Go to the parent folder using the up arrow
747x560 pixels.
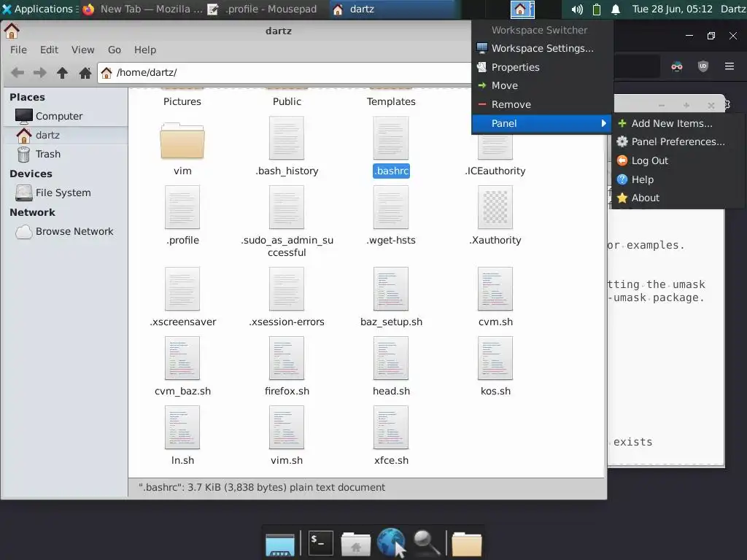click(63, 72)
